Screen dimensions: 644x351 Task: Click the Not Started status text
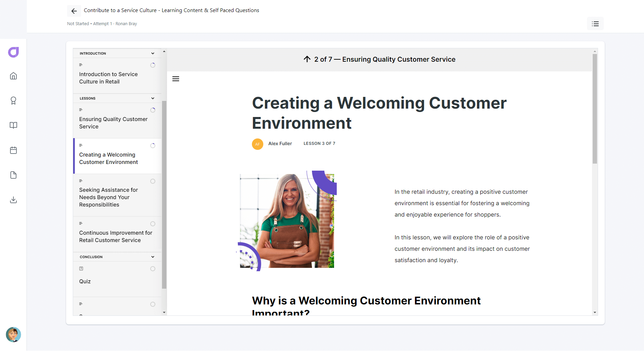78,24
